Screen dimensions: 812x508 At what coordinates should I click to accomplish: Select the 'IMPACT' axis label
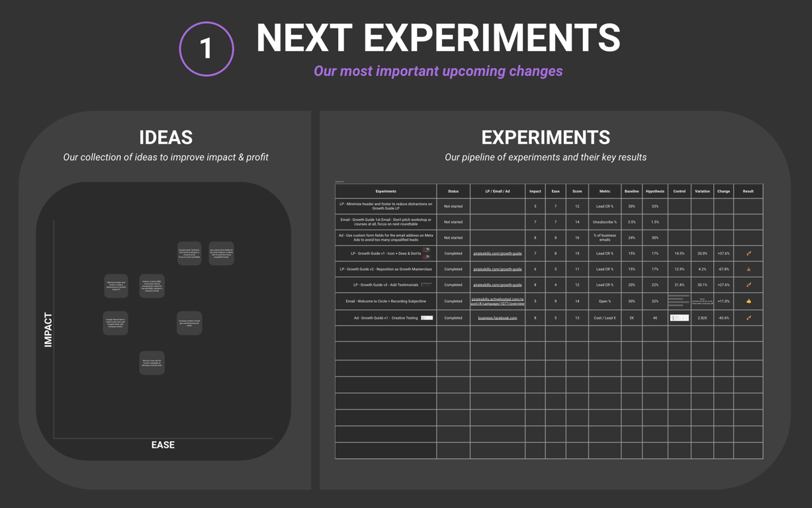point(48,329)
